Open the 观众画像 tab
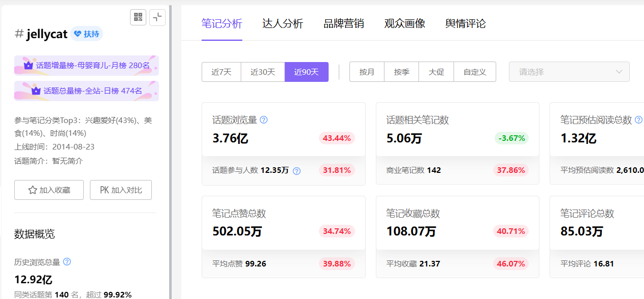644x299 pixels. coord(405,23)
